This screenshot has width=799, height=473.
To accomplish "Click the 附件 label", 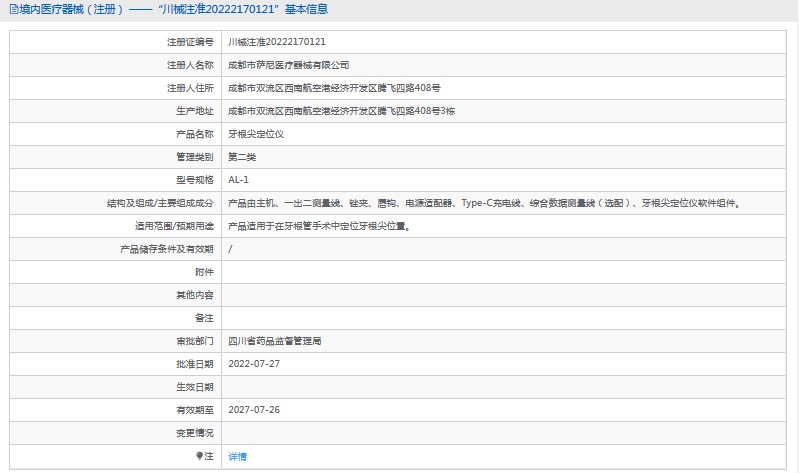I will click(x=204, y=272).
